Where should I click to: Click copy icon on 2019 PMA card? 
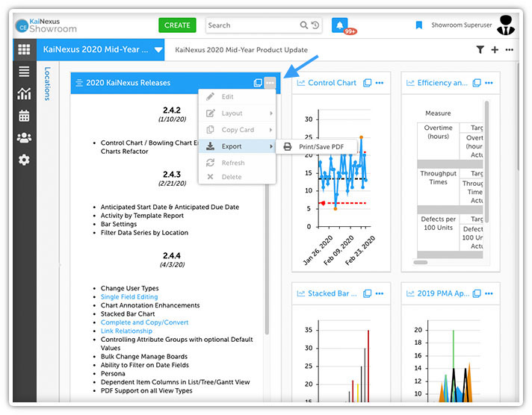click(x=477, y=293)
